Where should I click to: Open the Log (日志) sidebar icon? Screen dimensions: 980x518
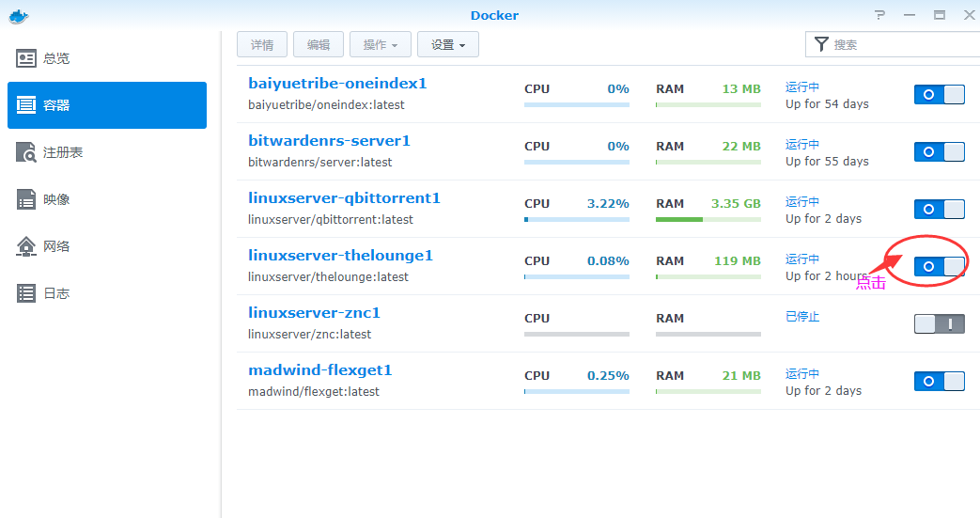tap(25, 293)
